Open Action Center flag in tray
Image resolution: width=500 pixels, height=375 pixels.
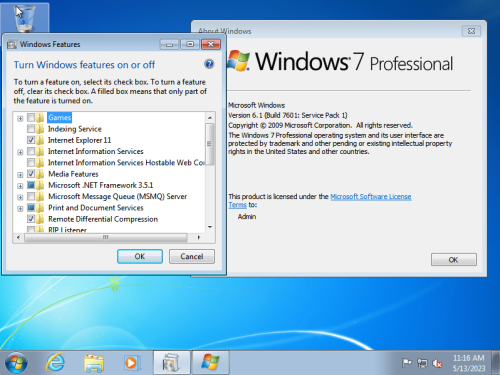(x=407, y=363)
